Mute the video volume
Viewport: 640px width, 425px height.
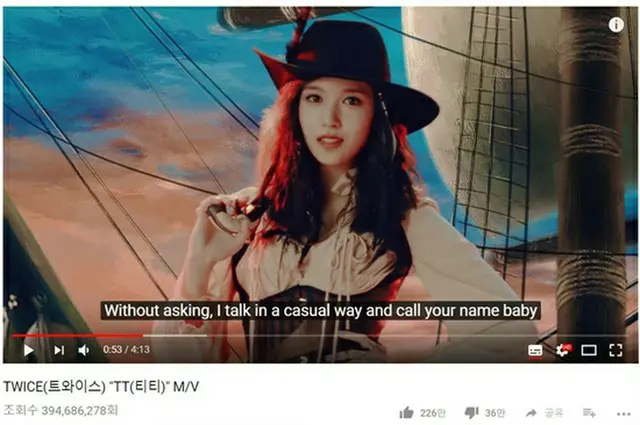[x=84, y=350]
